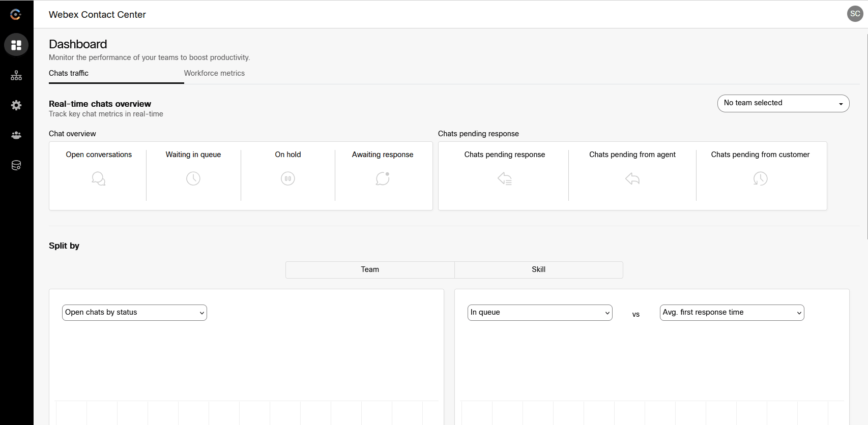Switch to the Workforce metrics tab
The height and width of the screenshot is (425, 868).
coord(214,73)
